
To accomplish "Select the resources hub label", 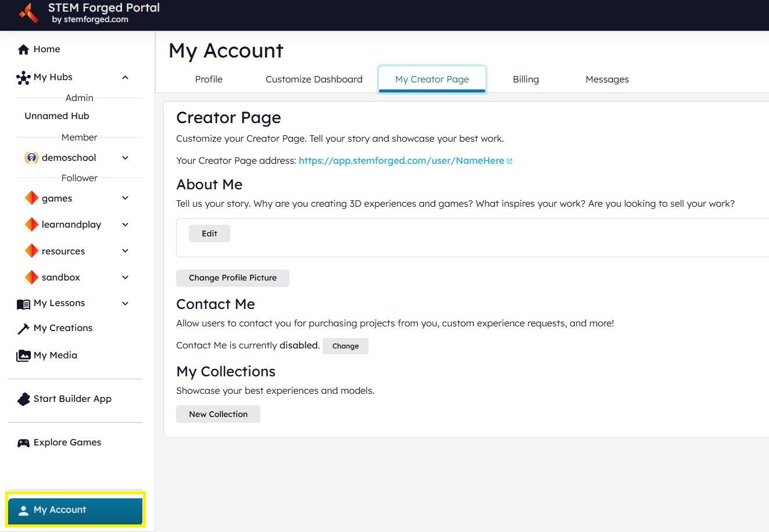I will (63, 251).
